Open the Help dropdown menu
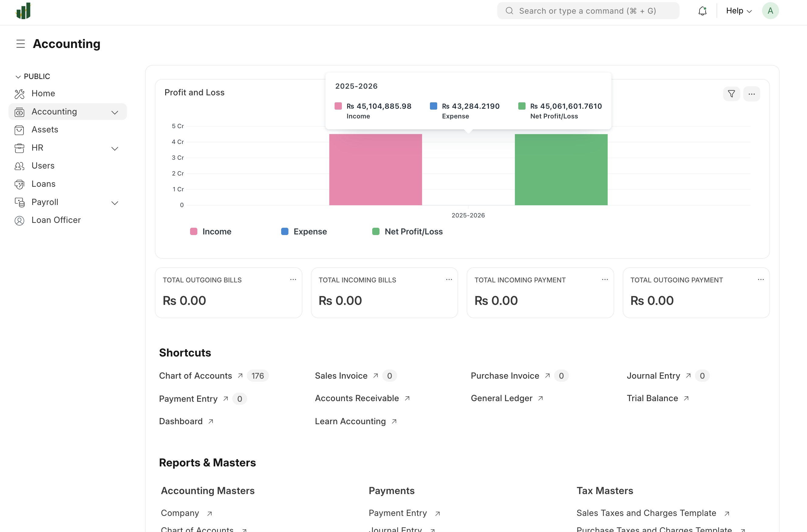The image size is (807, 532). click(739, 11)
